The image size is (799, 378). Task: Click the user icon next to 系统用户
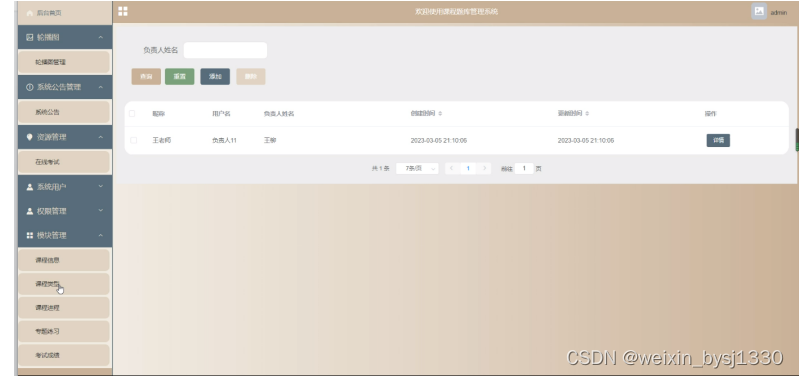tap(30, 187)
